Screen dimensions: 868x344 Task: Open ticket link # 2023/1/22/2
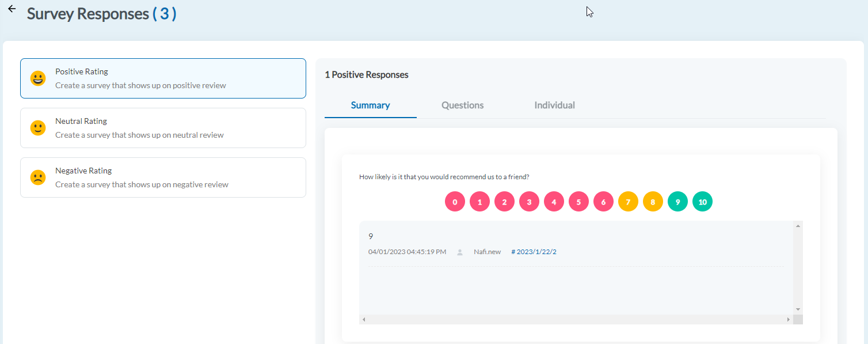(x=534, y=252)
